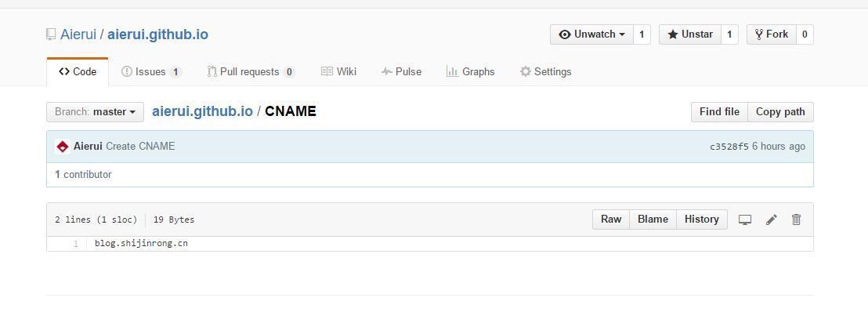The image size is (868, 323).
Task: Select line number 1
Action: 76,244
